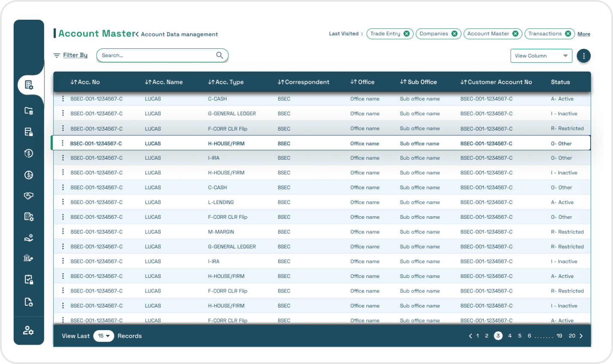
Task: Open the dollar coin sidebar icon
Action: coord(29,175)
